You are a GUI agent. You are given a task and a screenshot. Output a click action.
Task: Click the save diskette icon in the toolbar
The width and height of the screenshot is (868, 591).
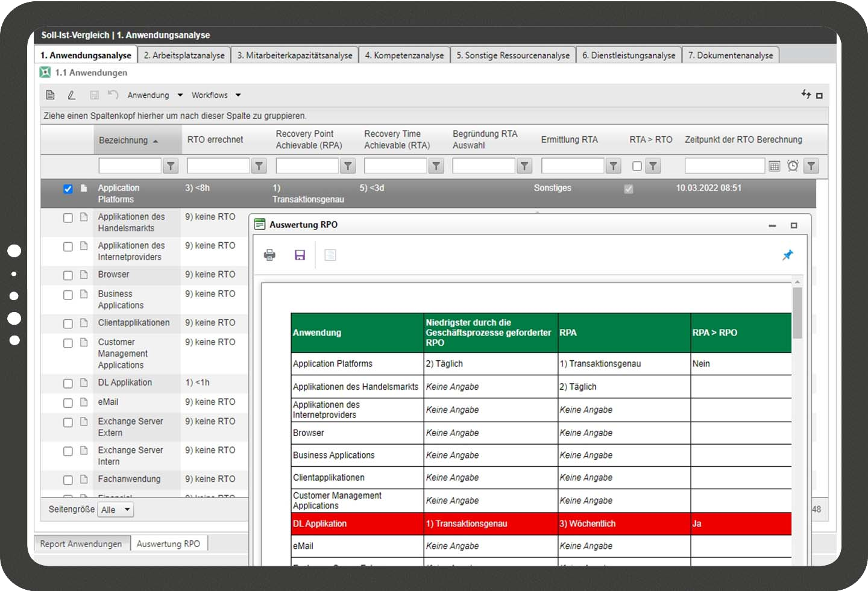93,95
